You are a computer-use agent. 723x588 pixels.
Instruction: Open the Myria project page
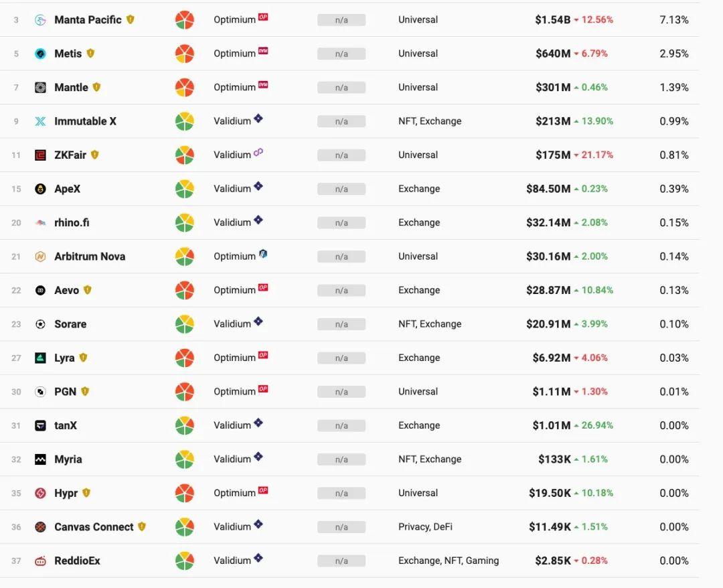pos(68,459)
